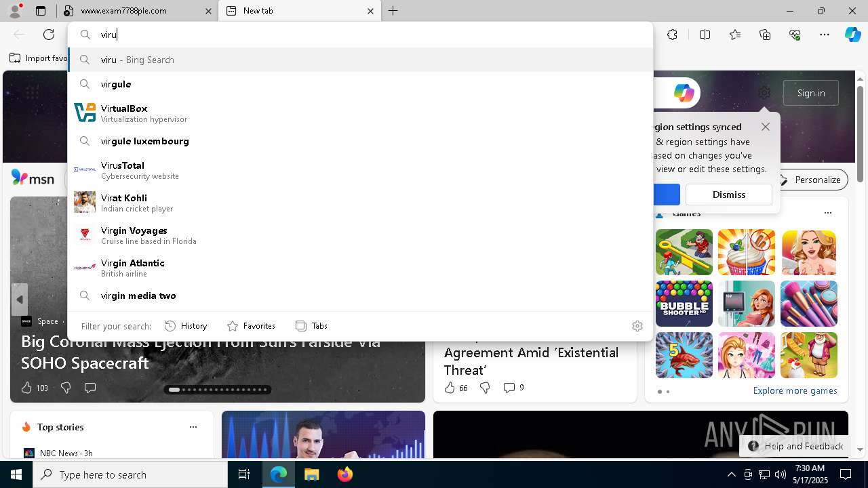The height and width of the screenshot is (488, 868).
Task: Open the Favorites star toolbar icon
Action: (x=735, y=35)
